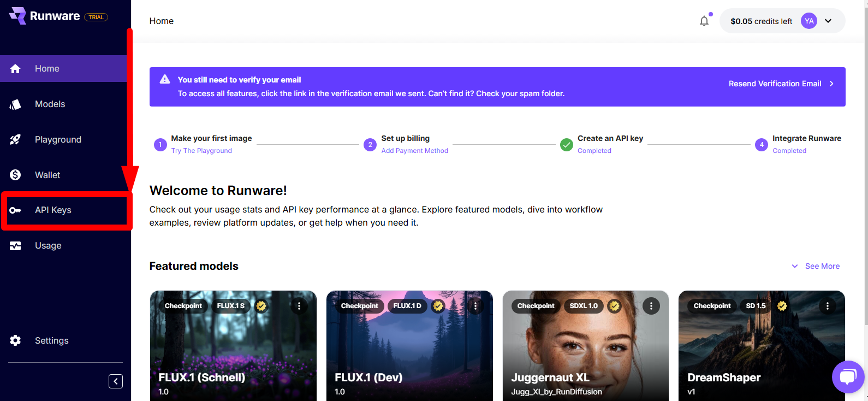The image size is (868, 401).
Task: Click verified badge on Juggernaut XL card
Action: tap(615, 306)
